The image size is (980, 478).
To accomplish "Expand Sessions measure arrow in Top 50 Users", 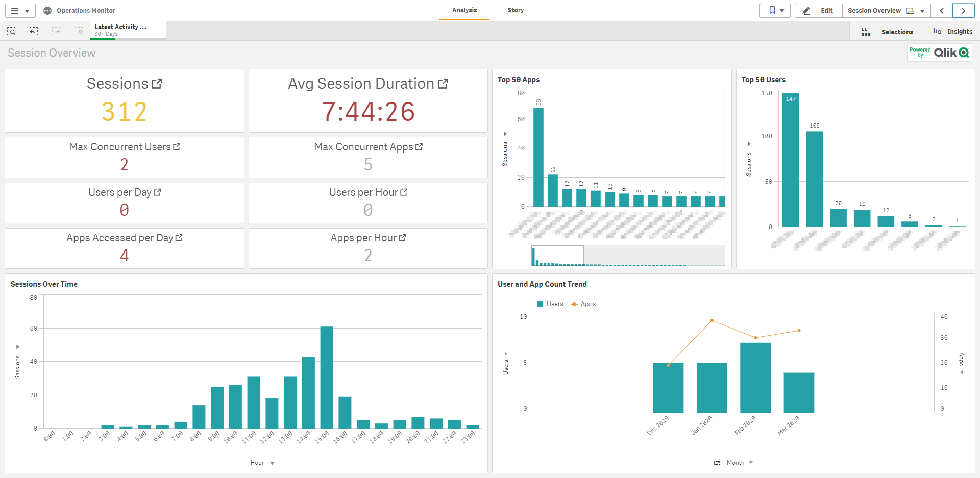I will tap(749, 144).
